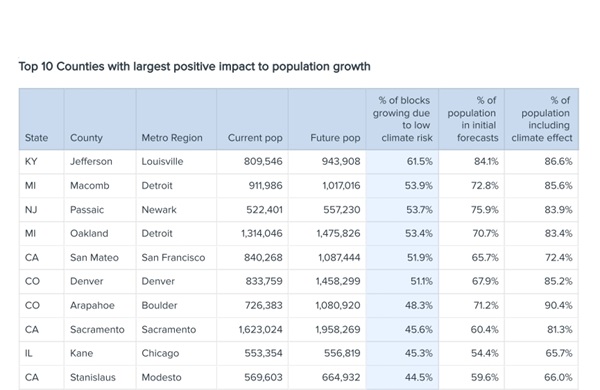Click the Jefferson county cell
This screenshot has height=390, width=600.
tap(91, 162)
